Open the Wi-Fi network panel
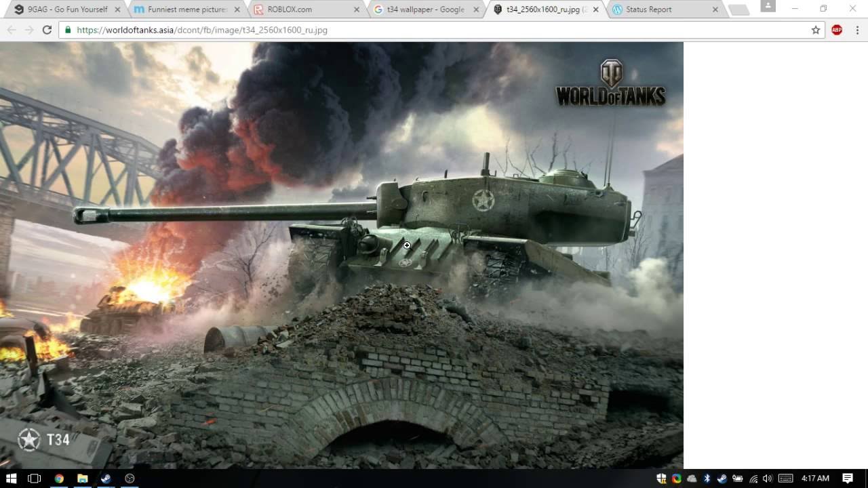868x488 pixels. (753, 479)
